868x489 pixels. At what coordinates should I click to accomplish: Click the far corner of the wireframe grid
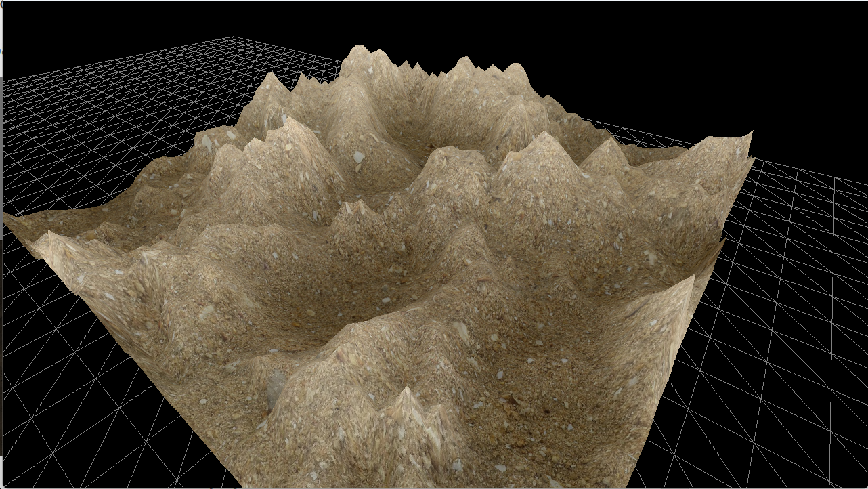[234, 37]
